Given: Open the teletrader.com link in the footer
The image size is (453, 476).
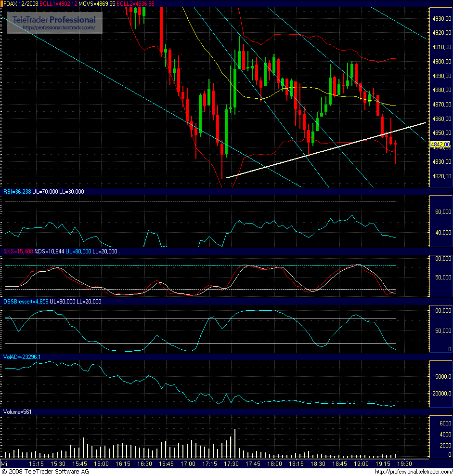Looking at the screenshot, I should click(x=414, y=472).
